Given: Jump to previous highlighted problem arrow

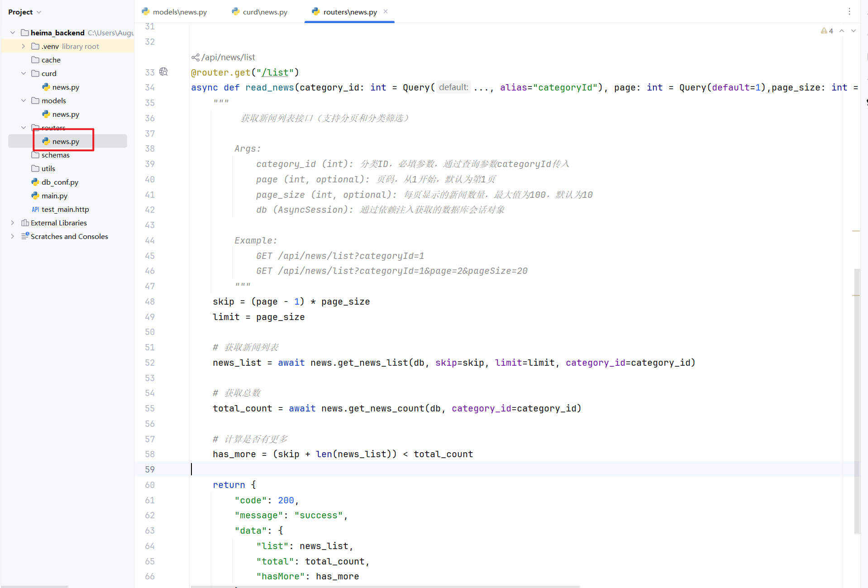Looking at the screenshot, I should [x=842, y=31].
